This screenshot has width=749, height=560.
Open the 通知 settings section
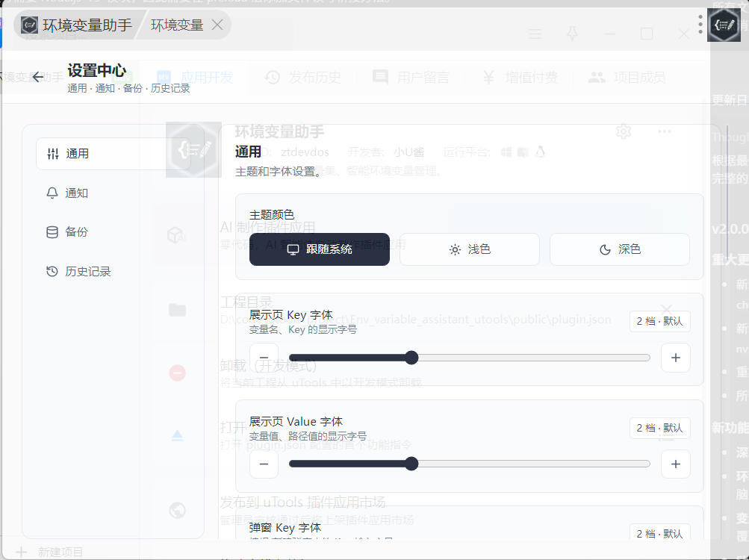114,193
